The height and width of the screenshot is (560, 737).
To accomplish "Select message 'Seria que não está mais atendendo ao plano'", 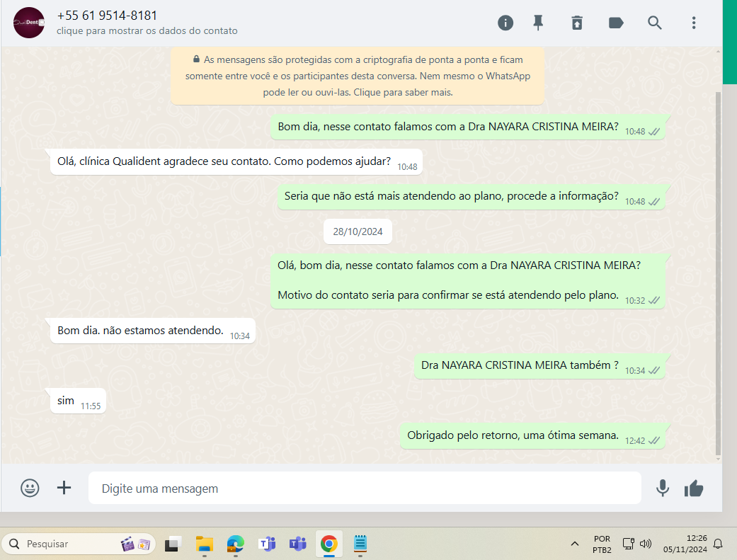I will point(472,196).
